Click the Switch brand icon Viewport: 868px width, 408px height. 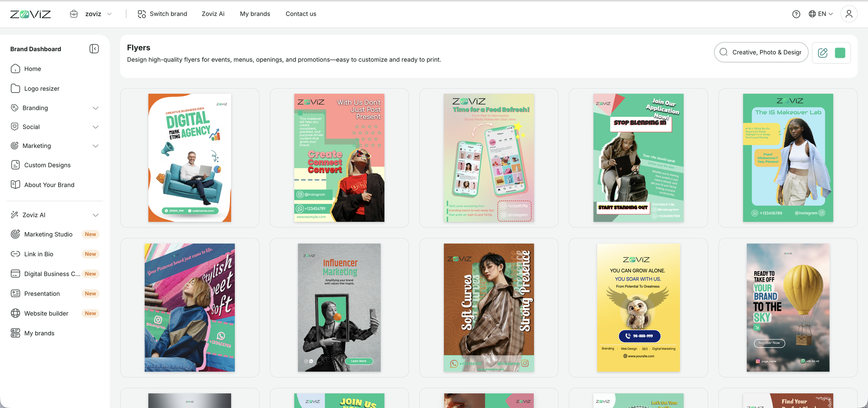coord(142,14)
